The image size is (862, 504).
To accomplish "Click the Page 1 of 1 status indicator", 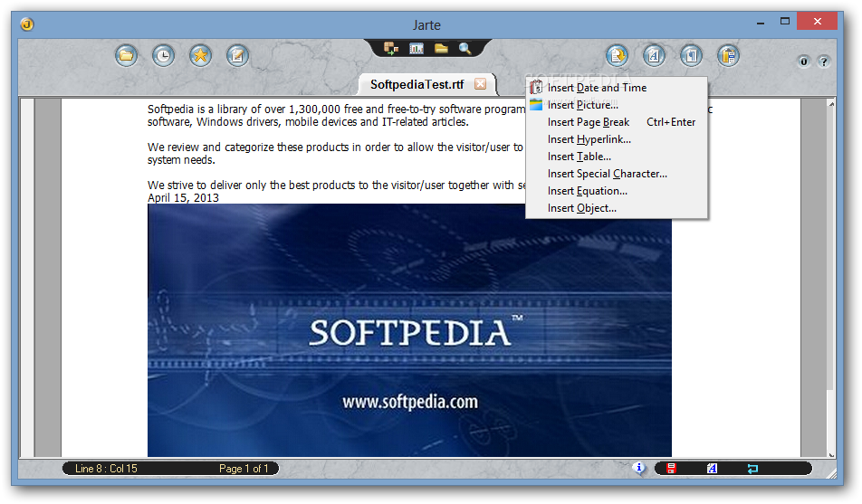I will [244, 469].
